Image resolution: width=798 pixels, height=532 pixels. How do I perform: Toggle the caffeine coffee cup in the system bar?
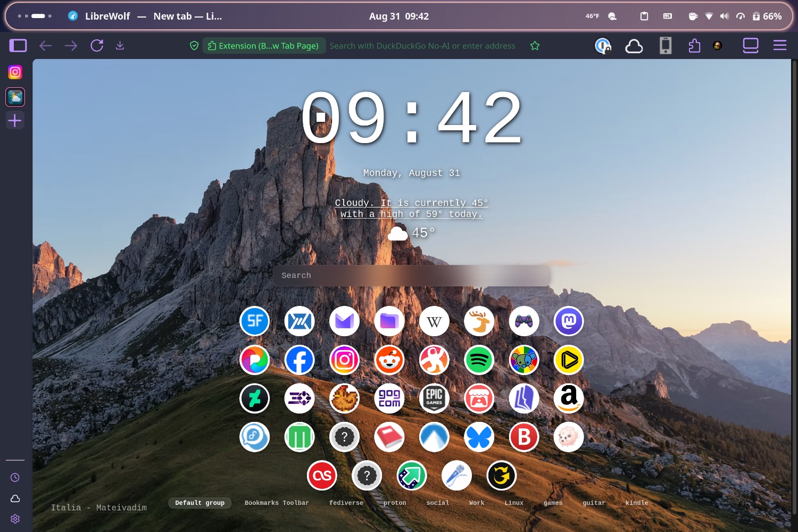pos(693,16)
